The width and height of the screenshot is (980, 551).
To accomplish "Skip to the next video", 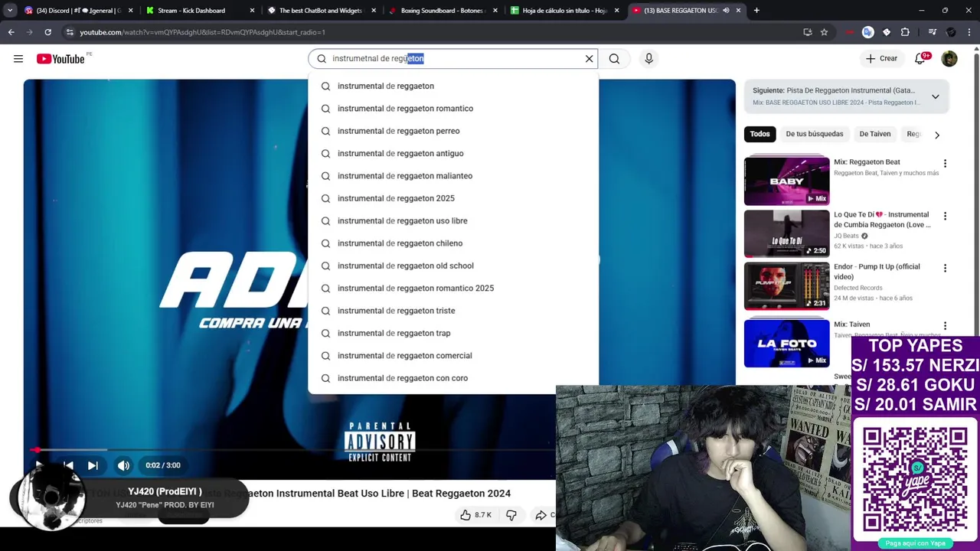I will pos(93,465).
